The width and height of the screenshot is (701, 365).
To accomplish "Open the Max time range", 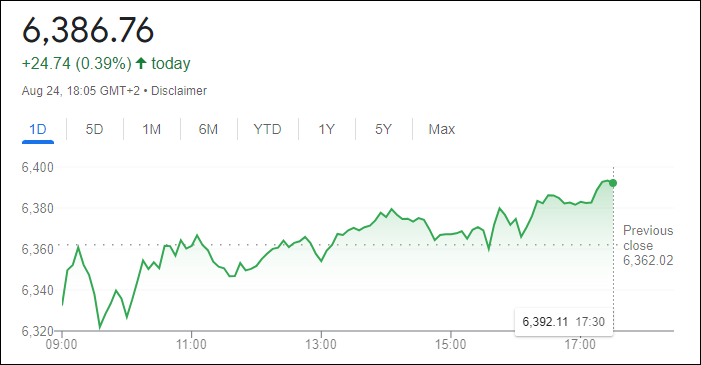I will tap(442, 129).
